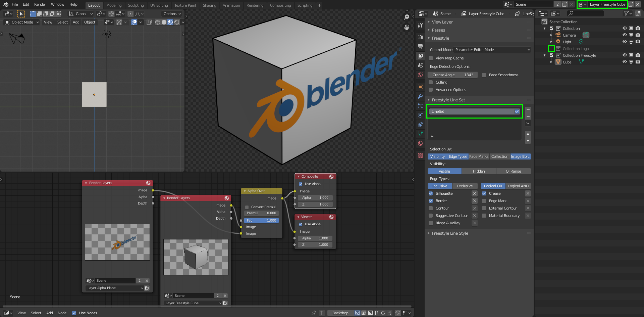This screenshot has width=644, height=317.
Task: Hide Camera in viewport via eye icon
Action: click(625, 35)
